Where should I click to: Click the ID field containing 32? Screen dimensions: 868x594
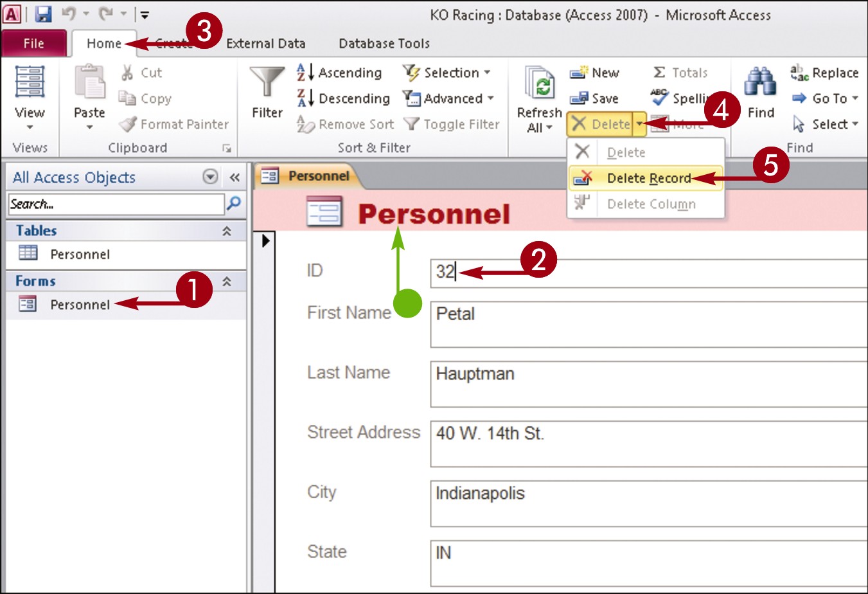coord(649,273)
